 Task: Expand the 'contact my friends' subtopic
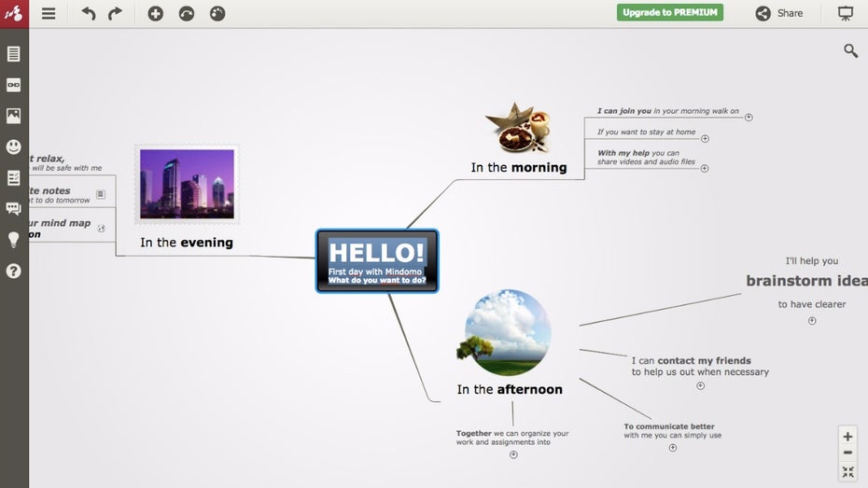click(x=700, y=385)
